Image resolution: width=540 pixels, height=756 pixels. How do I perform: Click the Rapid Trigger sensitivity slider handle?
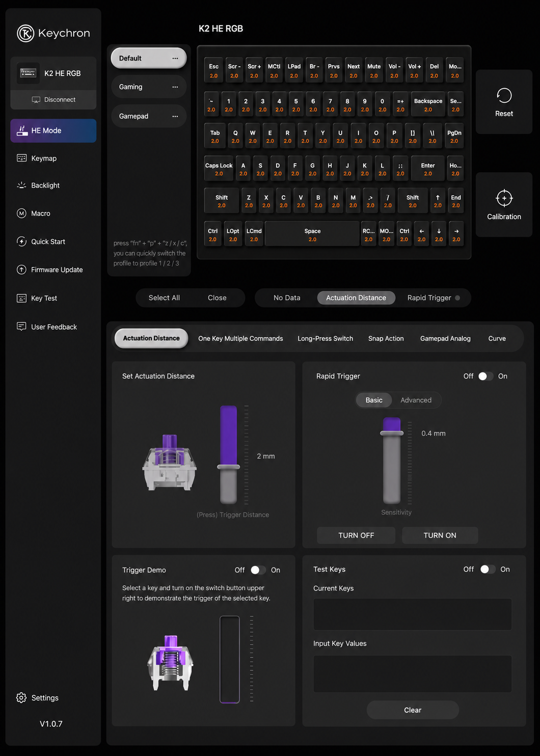pyautogui.click(x=392, y=433)
